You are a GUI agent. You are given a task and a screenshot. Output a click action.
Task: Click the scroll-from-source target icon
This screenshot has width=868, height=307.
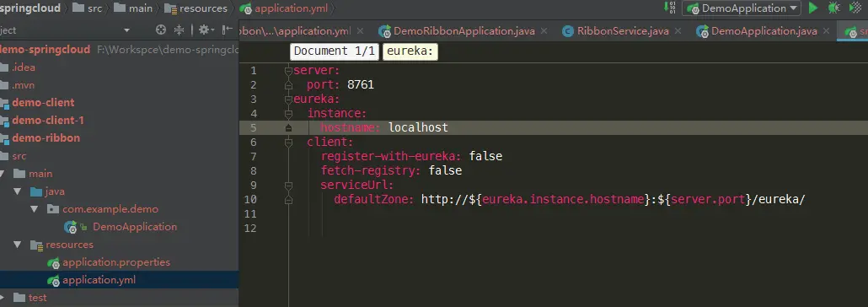click(161, 30)
